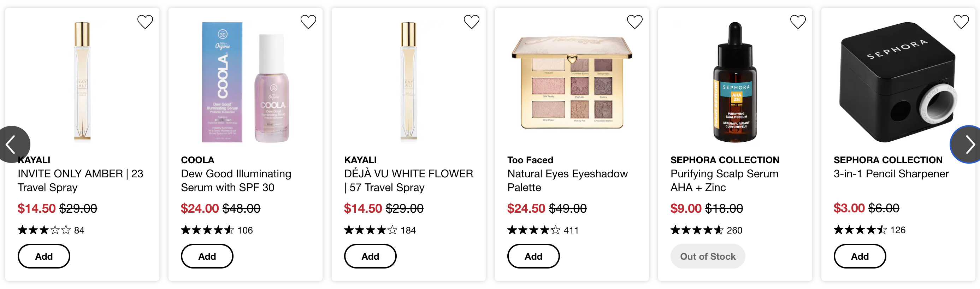Click the Out of Stock button
Screen dimensions: 980x289
[708, 256]
